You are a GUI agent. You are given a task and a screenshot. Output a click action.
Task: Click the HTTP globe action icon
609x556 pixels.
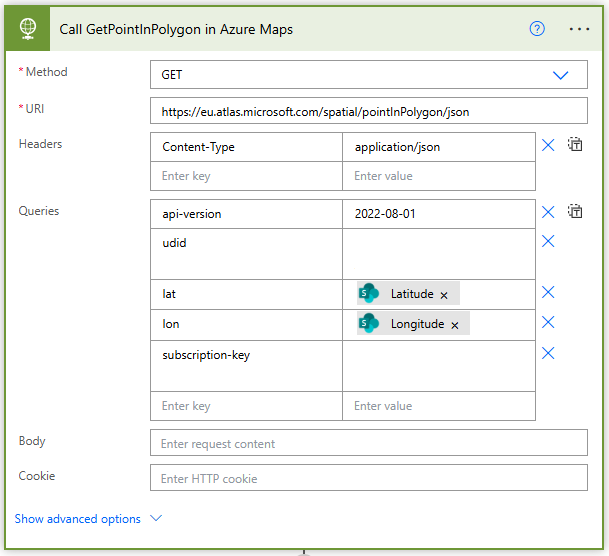(28, 28)
